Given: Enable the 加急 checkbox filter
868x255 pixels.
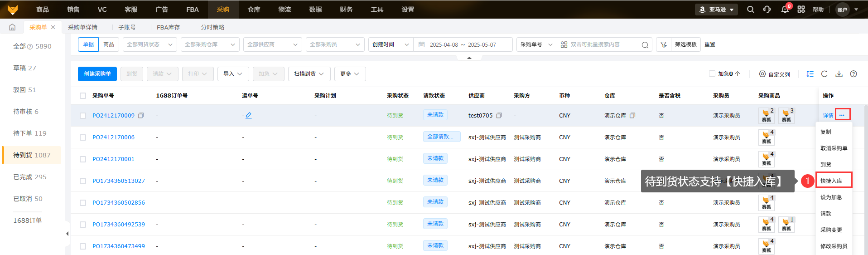Looking at the screenshot, I should point(712,74).
